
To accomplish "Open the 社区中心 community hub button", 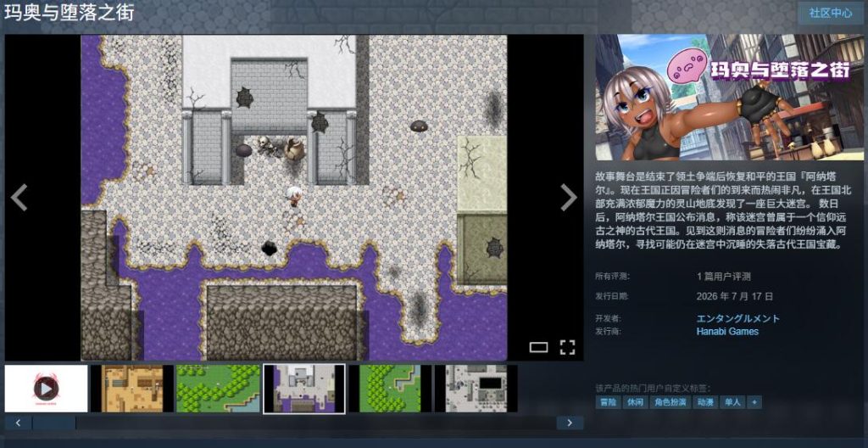I will [831, 14].
